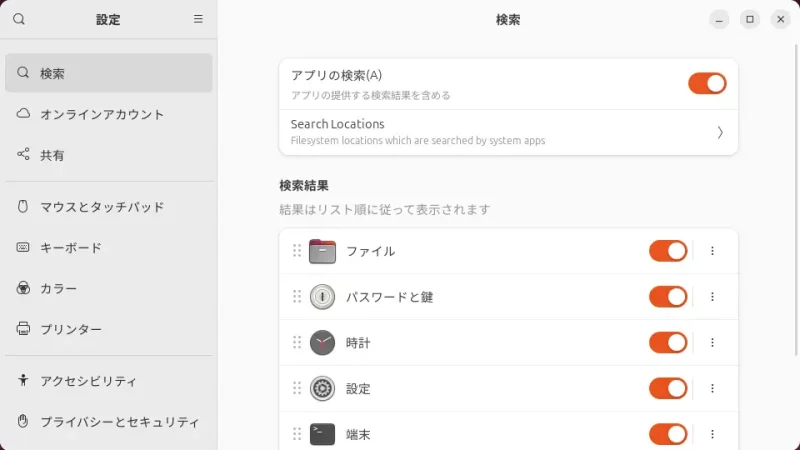
Task: Click the 端末 row label
Action: 358,435
